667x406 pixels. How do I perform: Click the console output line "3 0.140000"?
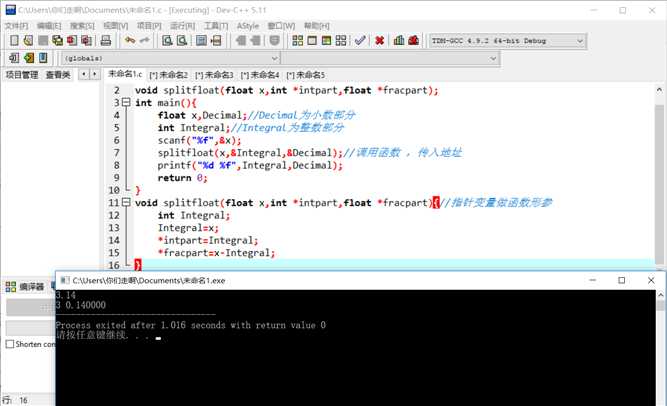[81, 305]
